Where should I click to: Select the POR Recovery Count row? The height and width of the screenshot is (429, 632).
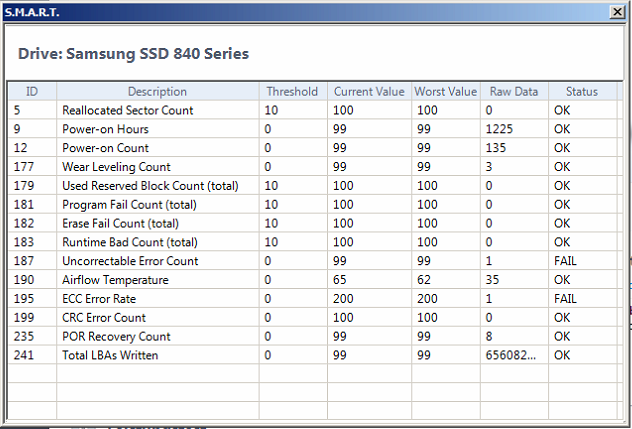click(313, 336)
